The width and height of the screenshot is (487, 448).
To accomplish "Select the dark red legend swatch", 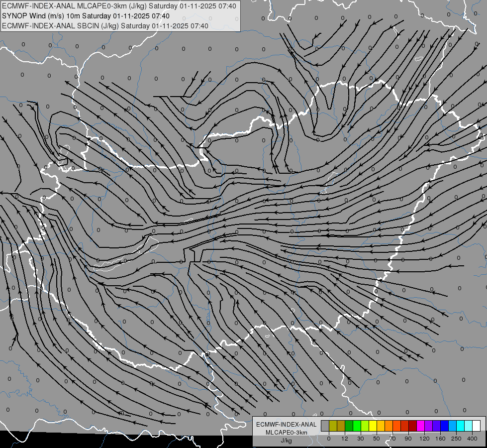I will point(413,426).
